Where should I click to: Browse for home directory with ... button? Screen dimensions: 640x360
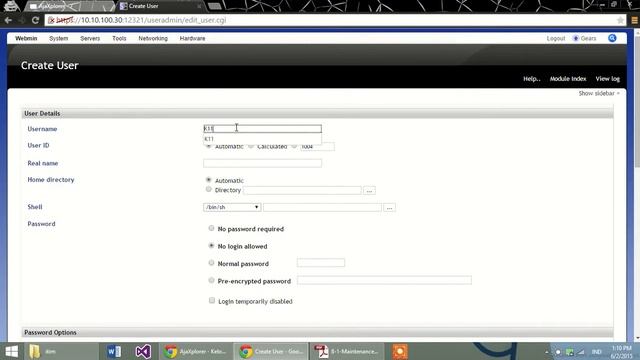369,190
